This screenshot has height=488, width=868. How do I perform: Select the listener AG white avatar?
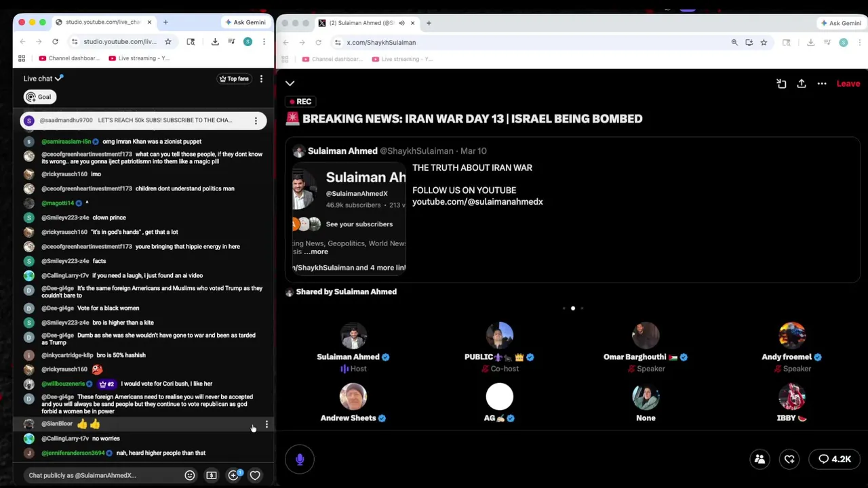point(500,397)
